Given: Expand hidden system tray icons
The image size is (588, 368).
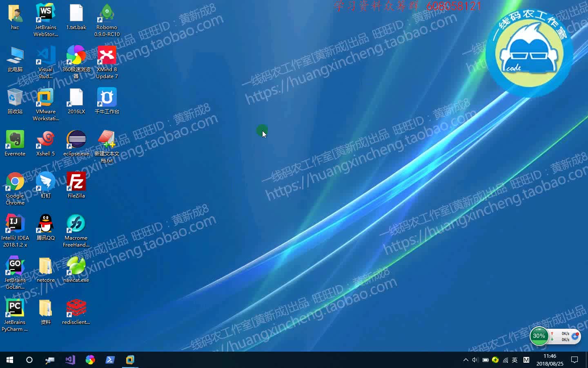Looking at the screenshot, I should 465,360.
